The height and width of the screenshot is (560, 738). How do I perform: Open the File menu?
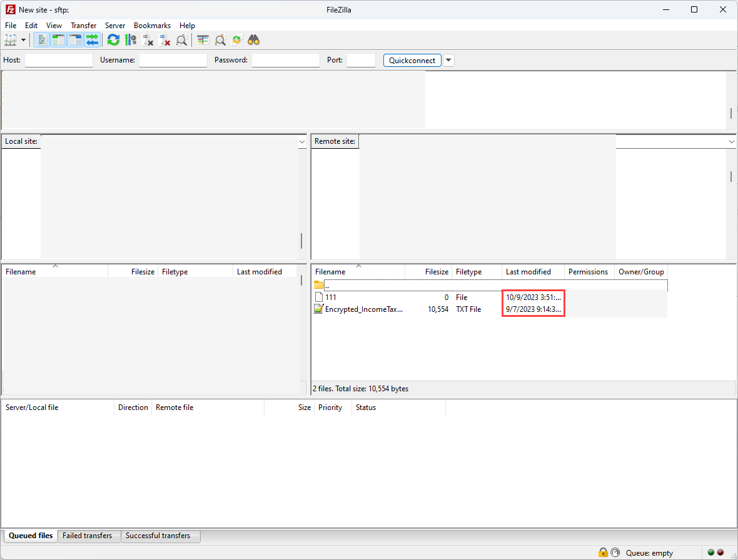(11, 26)
